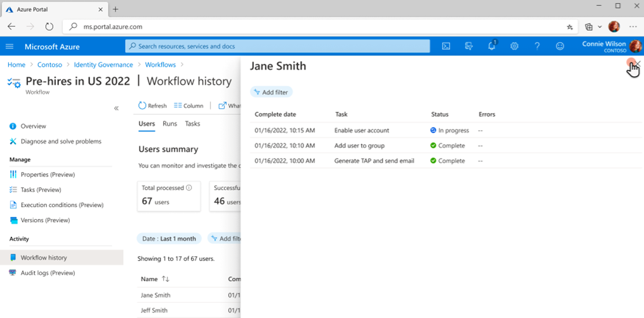Click the Refresh button
644x318 pixels.
click(x=152, y=106)
